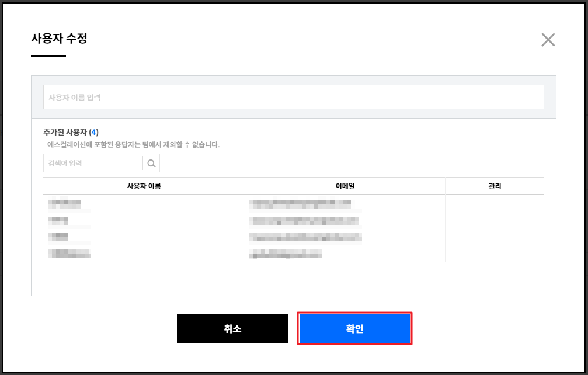The width and height of the screenshot is (588, 375).
Task: Click the 검색어 입력 search box
Action: [93, 164]
